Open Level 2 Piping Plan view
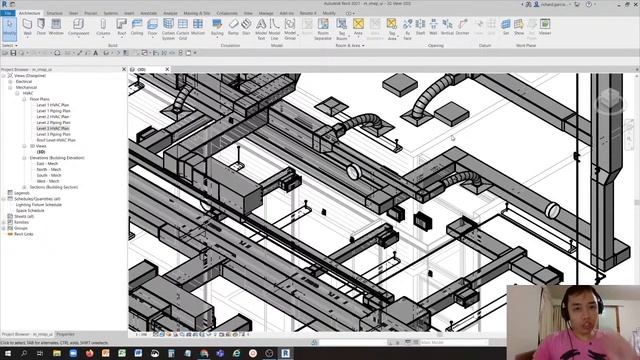Viewport: 640px width, 360px height. click(53, 122)
